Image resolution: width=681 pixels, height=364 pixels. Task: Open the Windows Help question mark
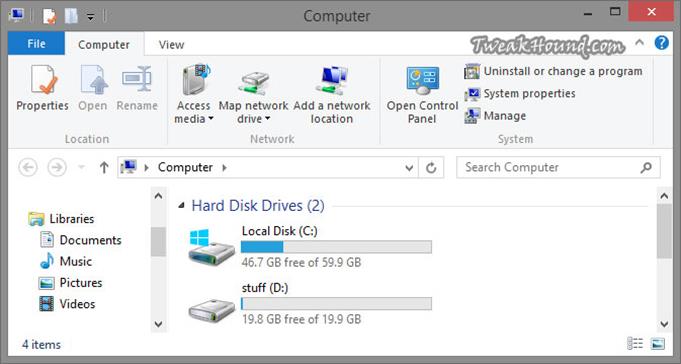(x=661, y=43)
